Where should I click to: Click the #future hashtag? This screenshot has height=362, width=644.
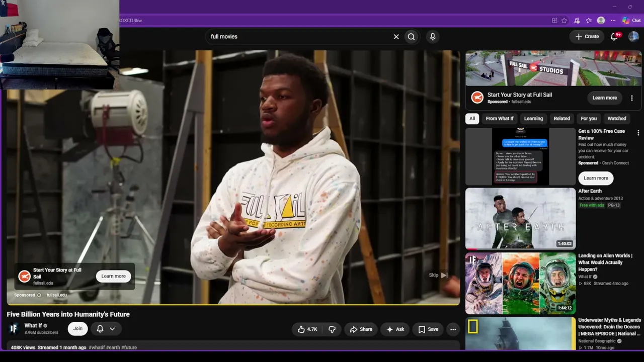pos(129,347)
